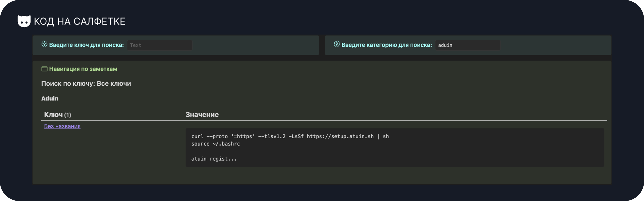This screenshot has width=644, height=201.
Task: Focus the key search Text input field
Action: point(159,45)
